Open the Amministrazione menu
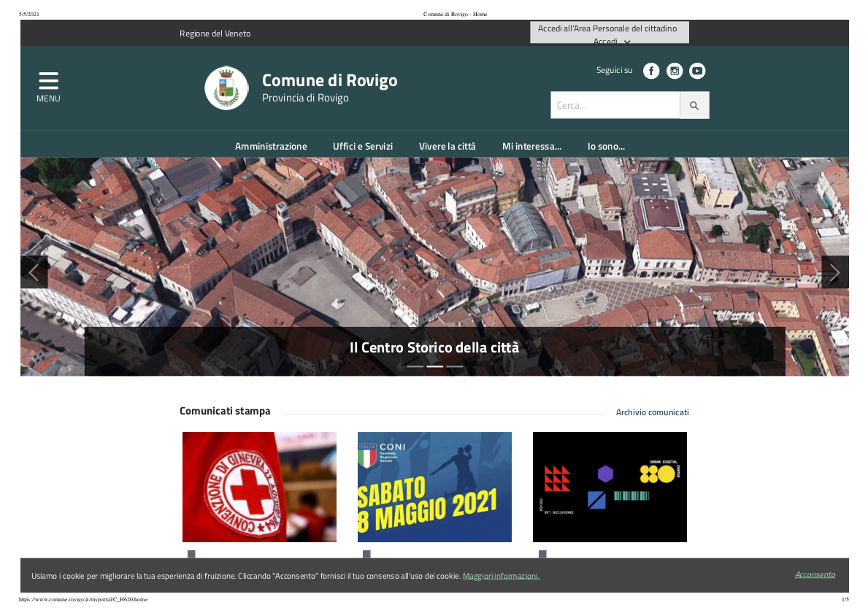Viewport: 868px width, 613px height. pos(271,146)
